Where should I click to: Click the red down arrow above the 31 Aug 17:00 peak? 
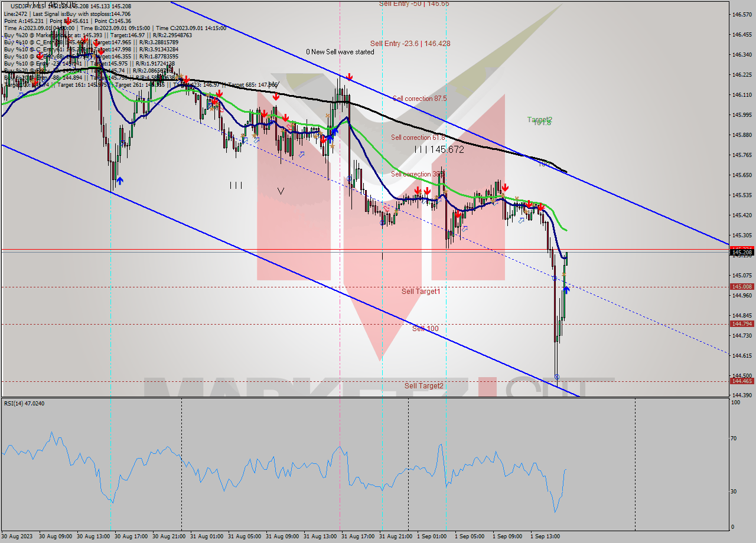coord(350,76)
